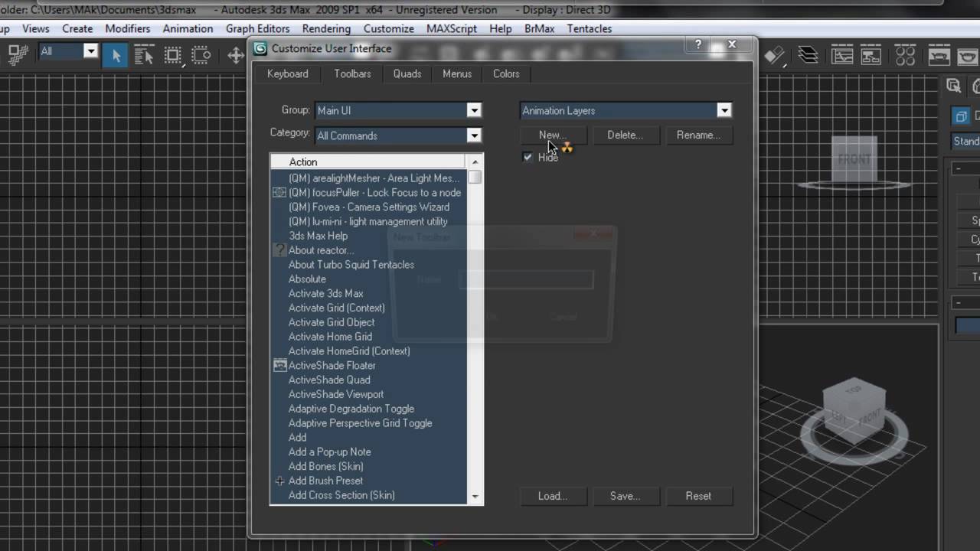The width and height of the screenshot is (980, 551).
Task: Click the ActiveShade Floater row icon
Action: point(279,365)
